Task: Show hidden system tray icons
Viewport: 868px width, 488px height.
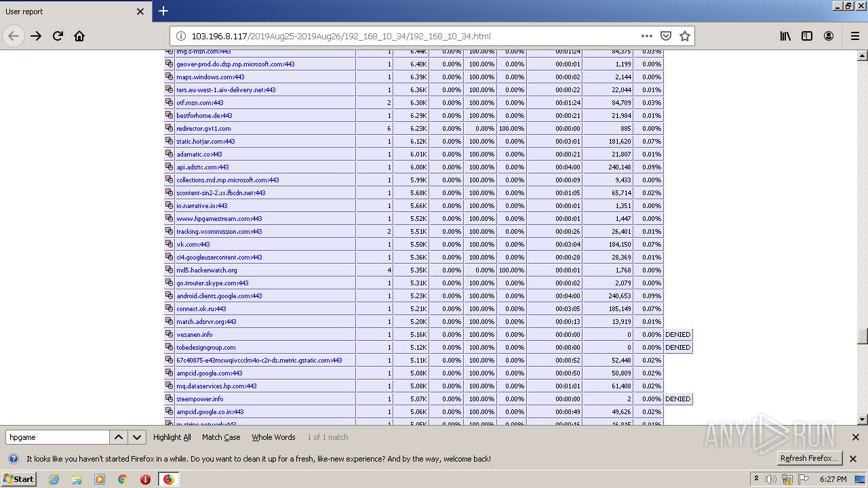Action: click(x=757, y=479)
